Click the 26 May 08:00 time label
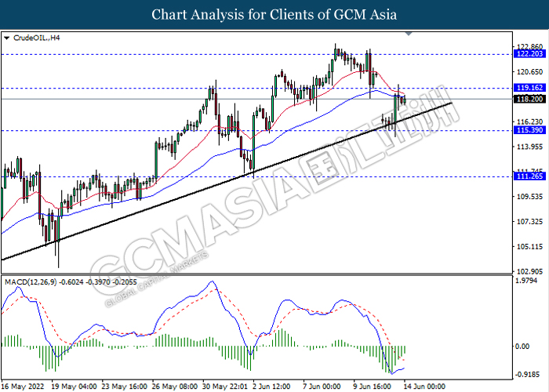Image resolution: width=549 pixels, height=392 pixels. [175, 387]
